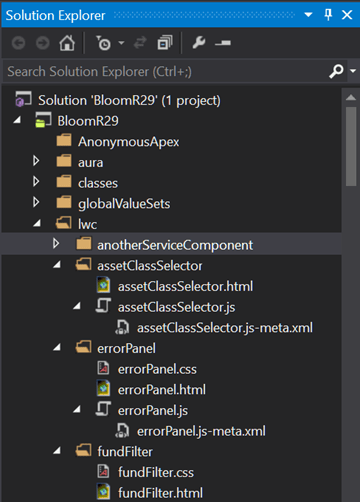Expand the classes folder
360x502 pixels.
click(x=36, y=182)
